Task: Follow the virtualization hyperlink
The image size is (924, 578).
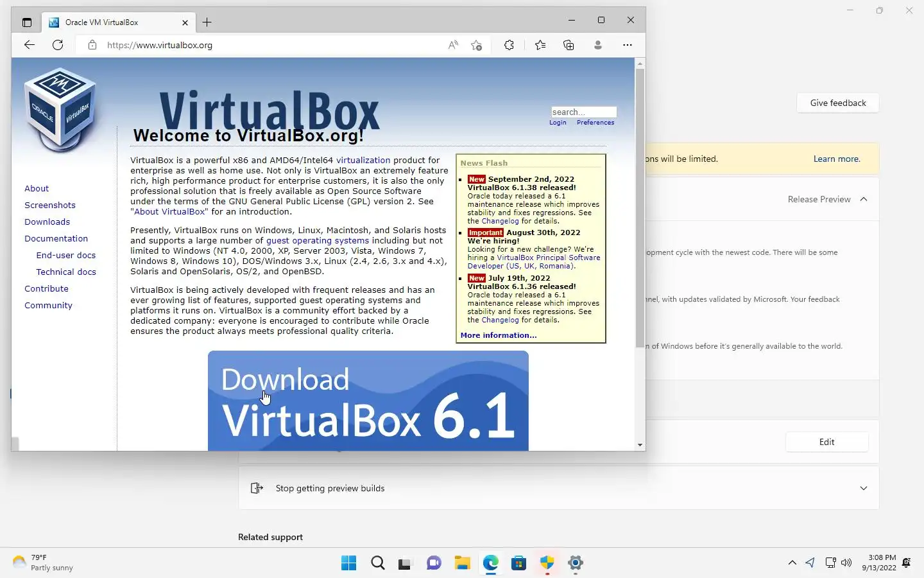Action: point(363,160)
